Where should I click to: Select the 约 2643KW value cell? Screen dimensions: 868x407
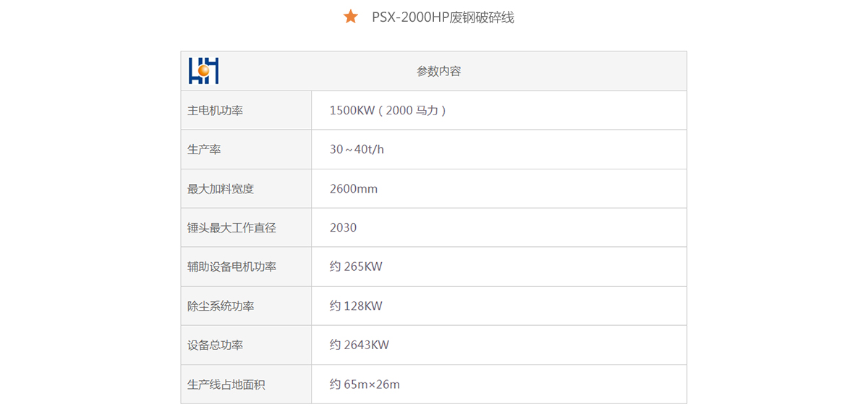point(359,345)
